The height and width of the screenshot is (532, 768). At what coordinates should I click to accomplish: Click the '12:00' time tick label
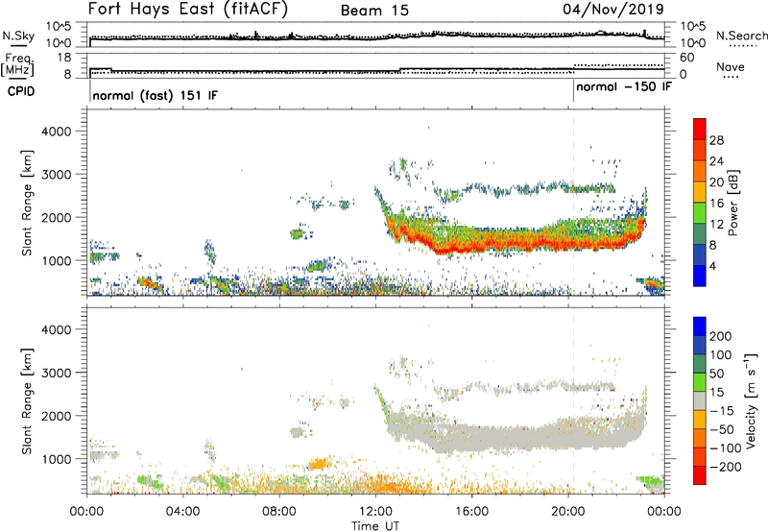click(x=375, y=512)
